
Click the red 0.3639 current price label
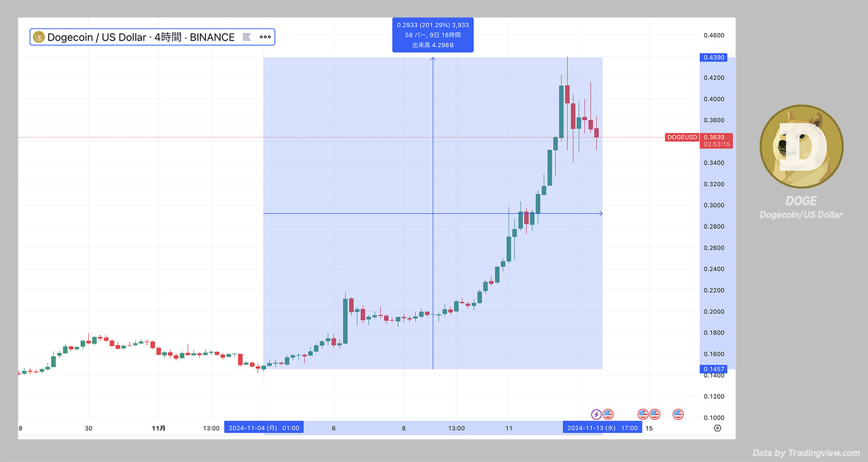click(716, 141)
